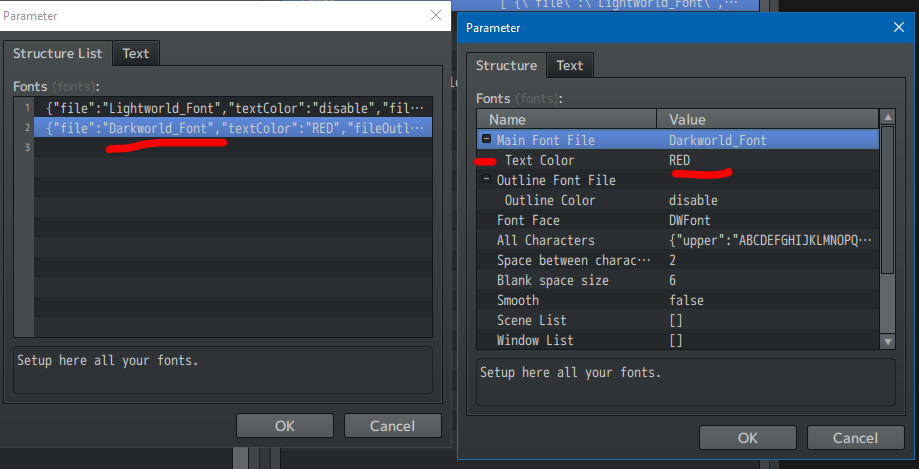Select the Font Face row
This screenshot has height=469, width=919.
678,220
